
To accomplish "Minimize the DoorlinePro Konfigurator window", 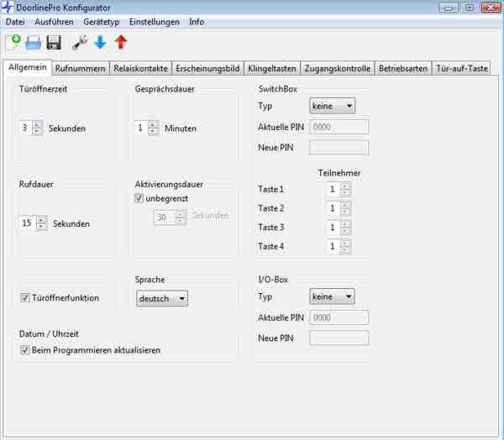I will coord(448,8).
